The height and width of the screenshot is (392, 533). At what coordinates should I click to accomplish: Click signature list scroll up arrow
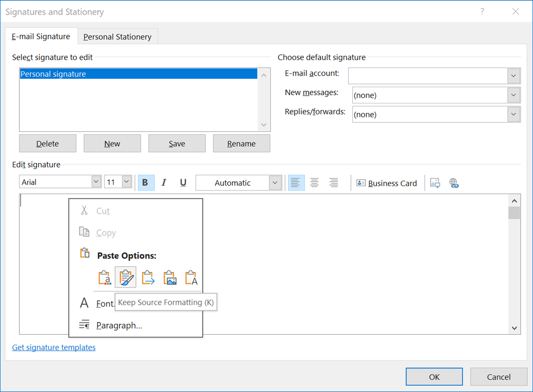264,75
